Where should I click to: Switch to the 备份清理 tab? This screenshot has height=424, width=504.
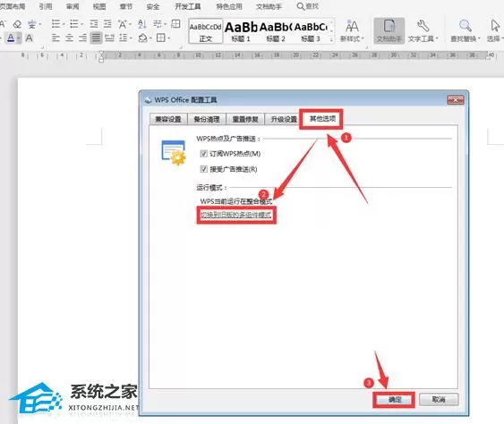click(x=207, y=119)
